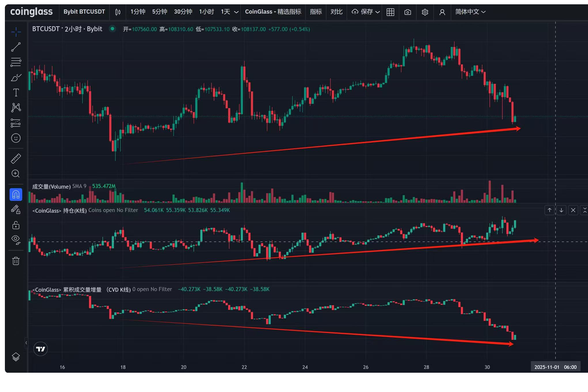Image resolution: width=588 pixels, height=392 pixels.
Task: Click the 对比 compare button
Action: [336, 12]
